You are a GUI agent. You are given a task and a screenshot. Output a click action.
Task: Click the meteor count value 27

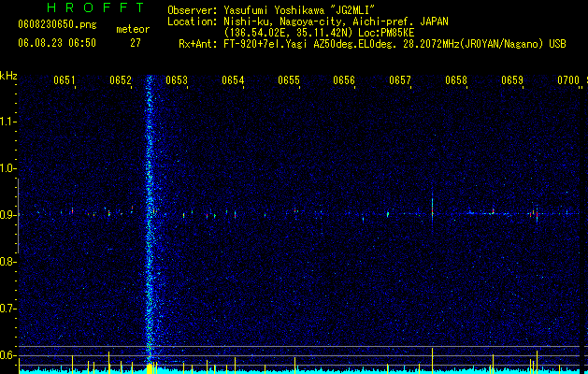point(136,43)
